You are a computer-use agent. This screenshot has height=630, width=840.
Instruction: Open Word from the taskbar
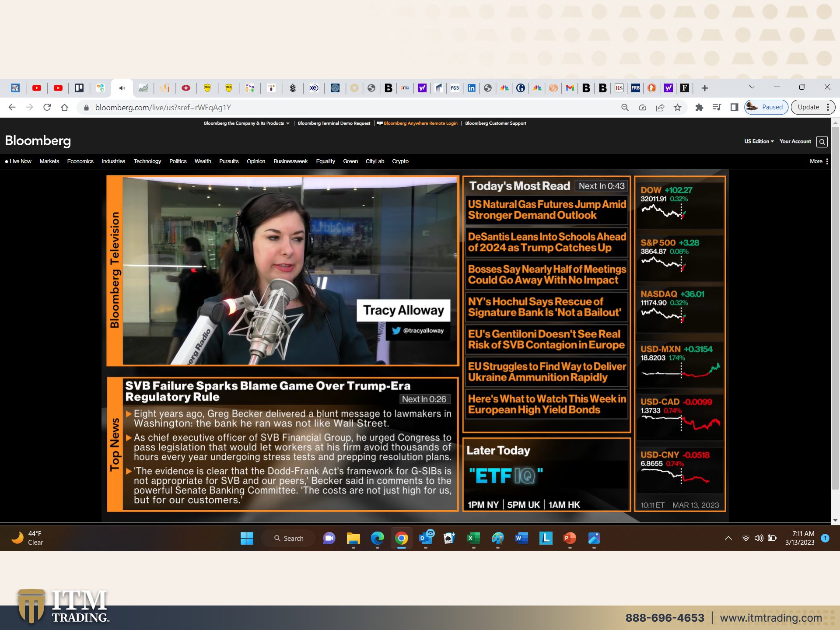tap(521, 538)
